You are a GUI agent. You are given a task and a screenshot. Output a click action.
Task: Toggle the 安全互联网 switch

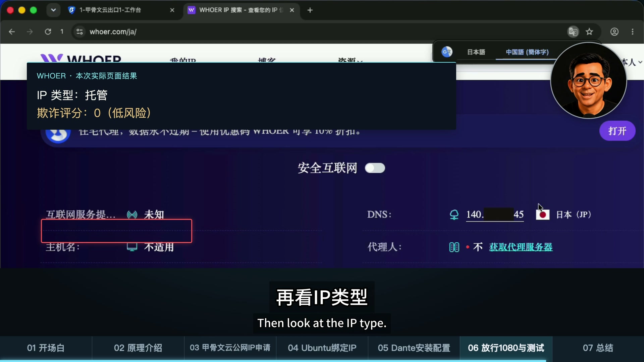375,168
